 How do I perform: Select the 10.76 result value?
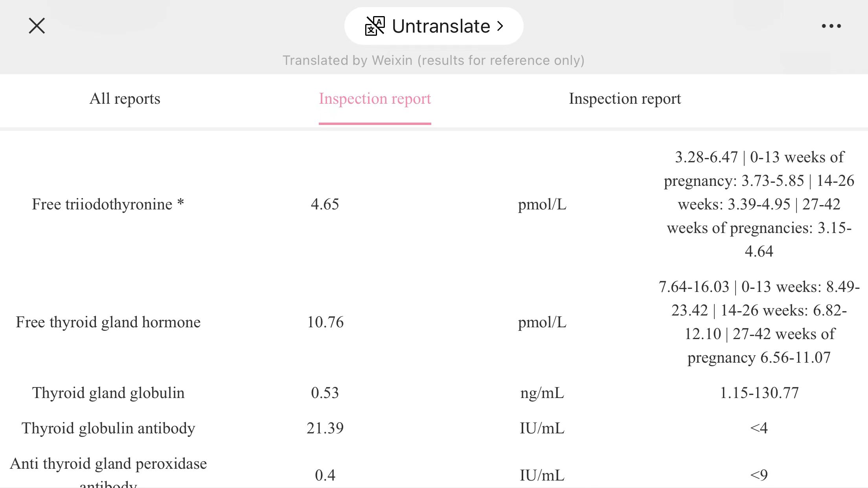(325, 322)
